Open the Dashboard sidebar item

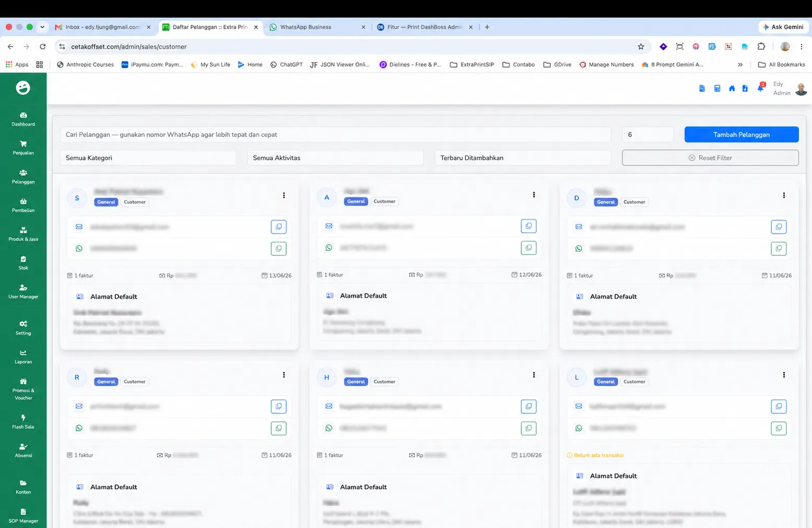[x=23, y=119]
